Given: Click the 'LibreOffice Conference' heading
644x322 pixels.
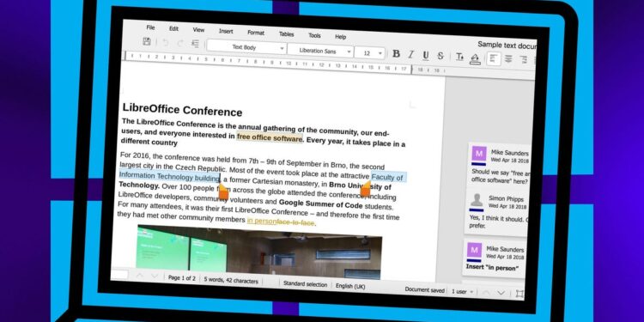Looking at the screenshot, I should (x=182, y=110).
